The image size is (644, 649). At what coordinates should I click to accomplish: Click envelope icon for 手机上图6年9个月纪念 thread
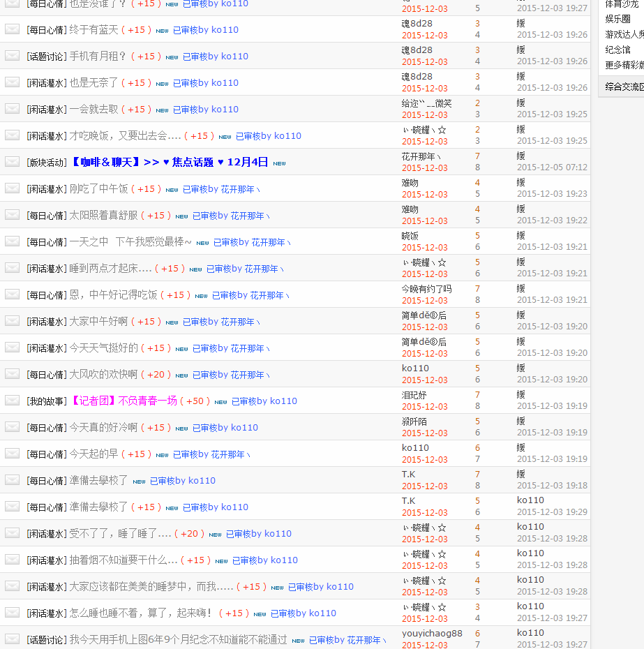click(12, 639)
